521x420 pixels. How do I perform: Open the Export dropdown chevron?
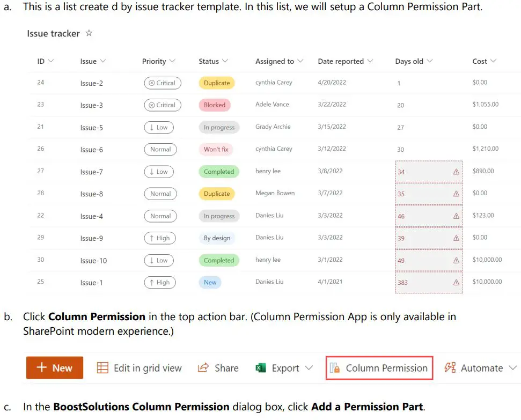309,368
